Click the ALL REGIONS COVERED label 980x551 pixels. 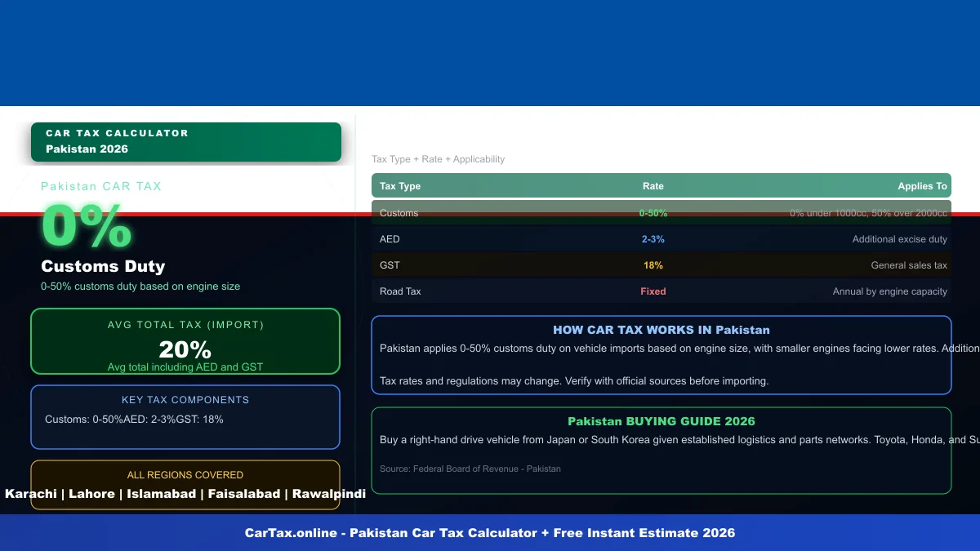click(185, 475)
